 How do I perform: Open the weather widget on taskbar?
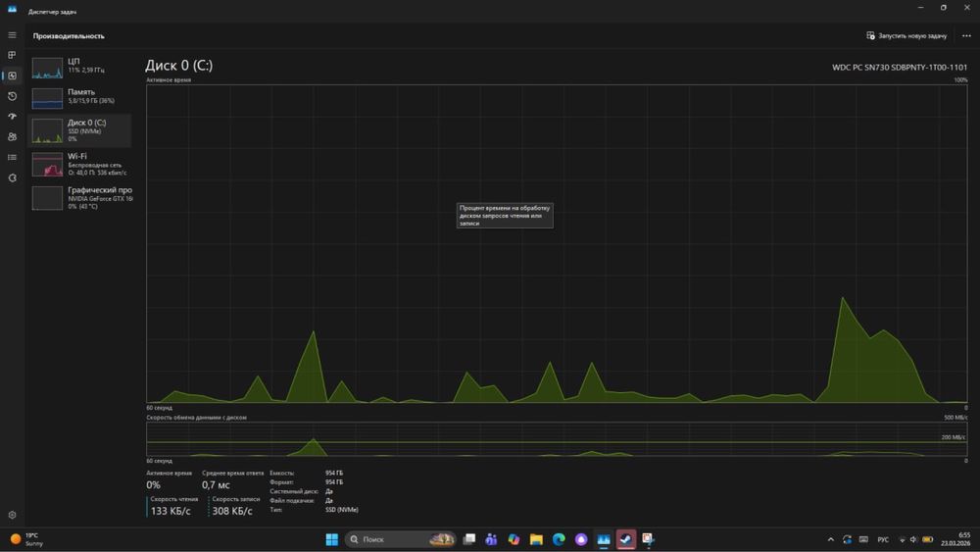25,539
